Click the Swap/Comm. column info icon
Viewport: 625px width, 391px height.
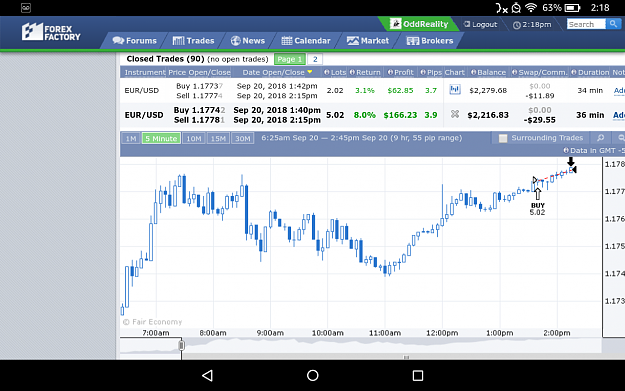pyautogui.click(x=514, y=72)
